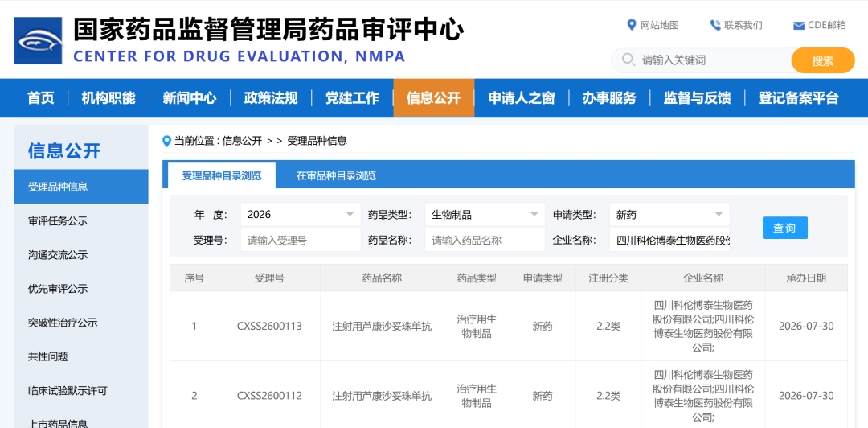Click the 企业名称 input field
The height and width of the screenshot is (428, 868).
669,240
